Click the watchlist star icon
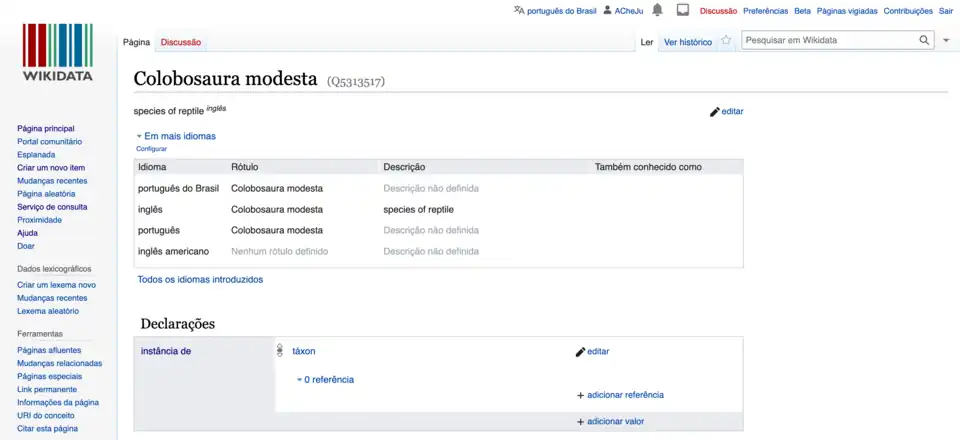960x440 pixels. pyautogui.click(x=726, y=41)
